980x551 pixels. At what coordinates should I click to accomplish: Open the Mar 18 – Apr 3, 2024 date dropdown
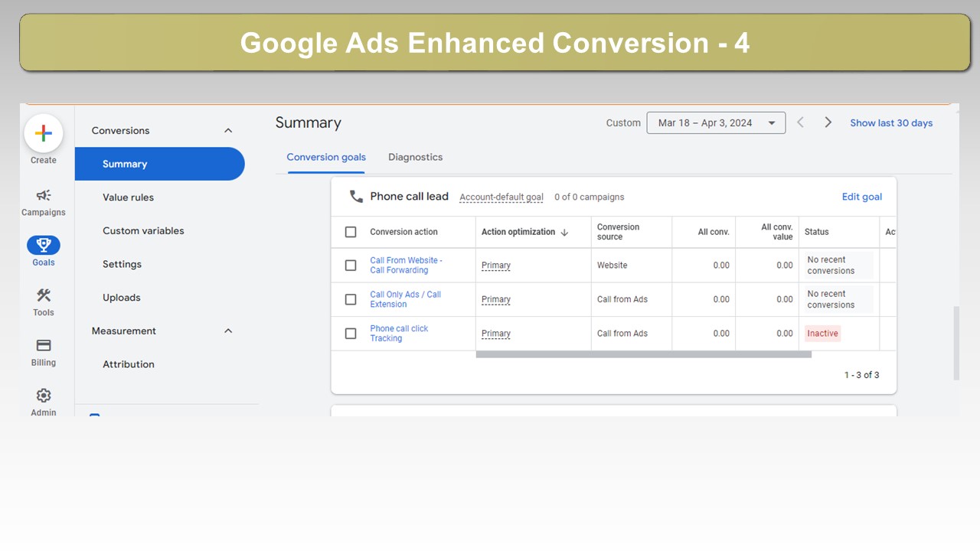[x=716, y=122]
